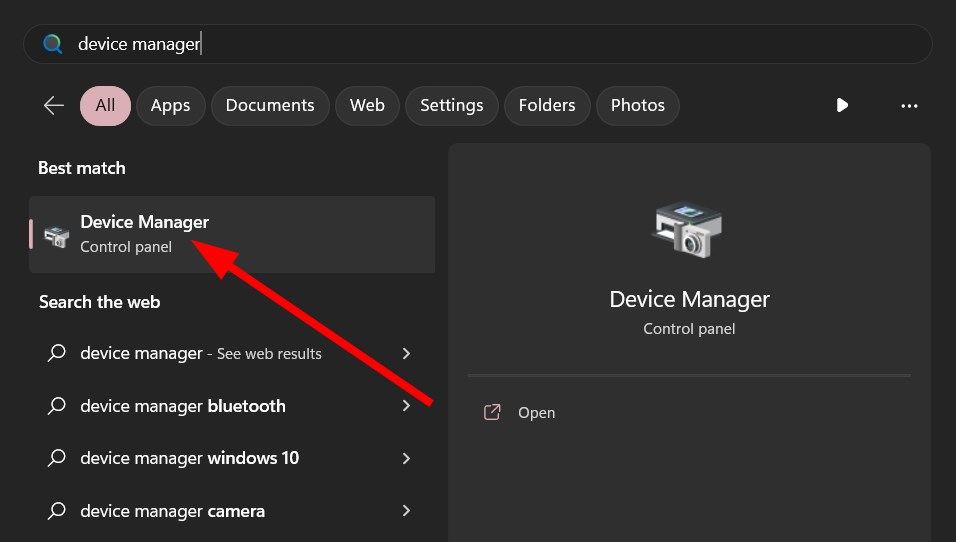
Task: Switch to the Photos filter
Action: click(x=638, y=105)
